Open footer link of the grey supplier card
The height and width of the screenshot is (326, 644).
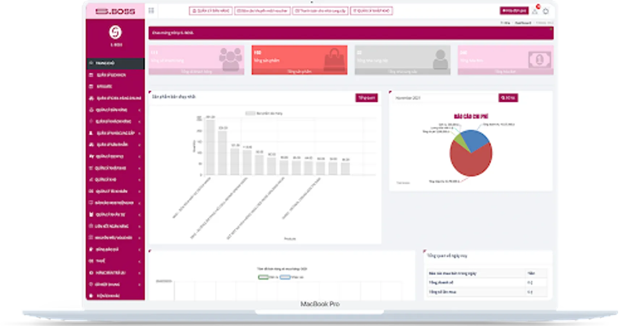pyautogui.click(x=403, y=72)
